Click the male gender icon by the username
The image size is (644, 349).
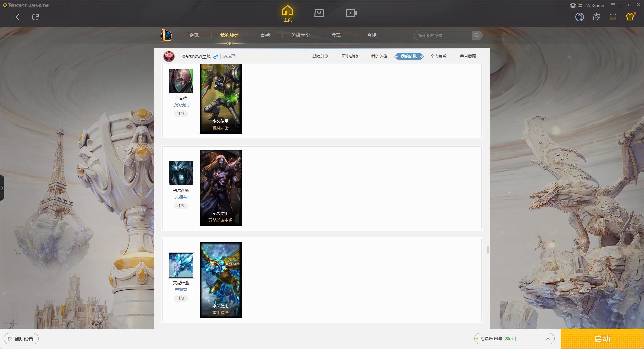pyautogui.click(x=215, y=57)
